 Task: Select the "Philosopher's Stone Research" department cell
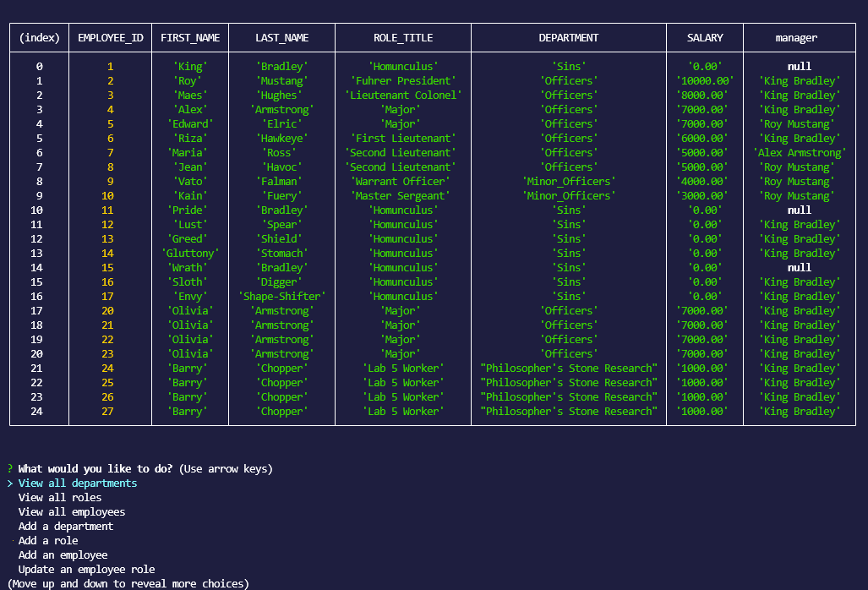point(568,368)
